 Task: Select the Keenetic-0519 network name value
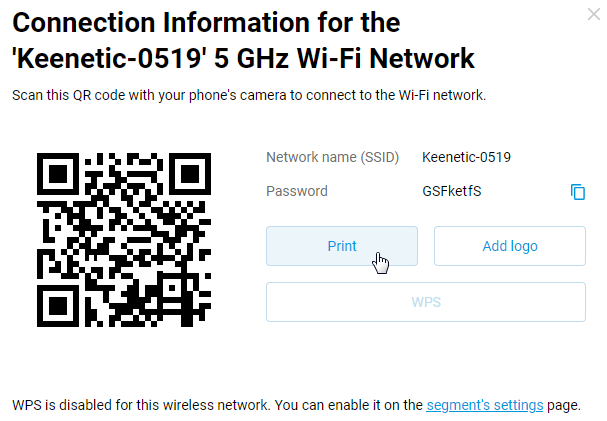(x=467, y=157)
